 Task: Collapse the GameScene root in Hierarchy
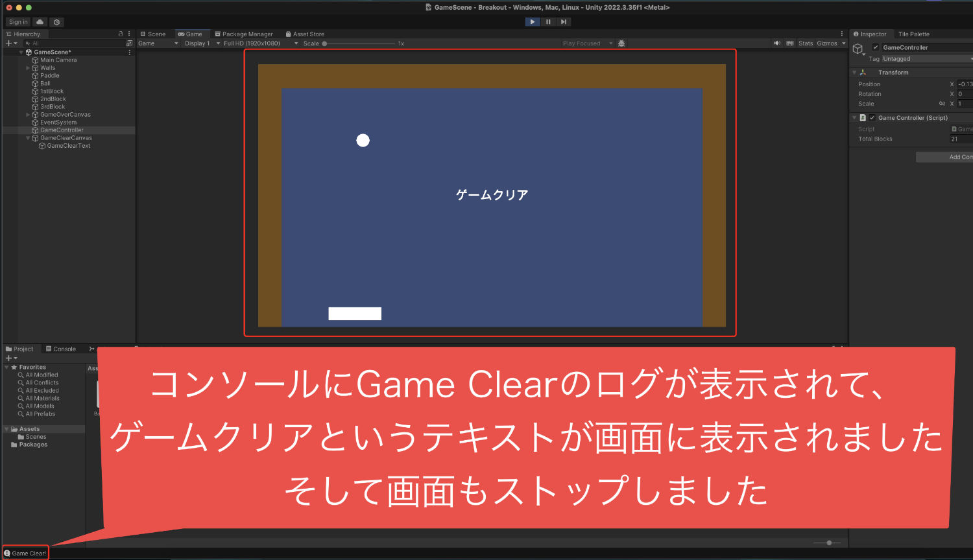pos(21,52)
